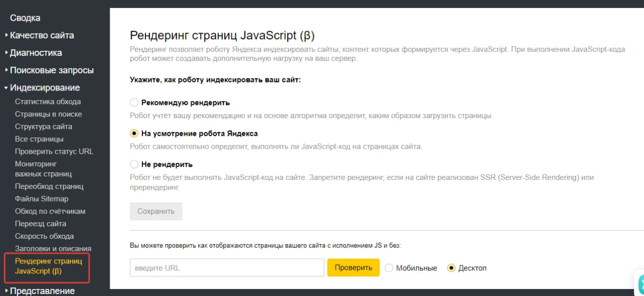Viewport: 644px width, 296px height.
Task: Expand the "Качество сайта" sidebar section
Action: coord(42,35)
